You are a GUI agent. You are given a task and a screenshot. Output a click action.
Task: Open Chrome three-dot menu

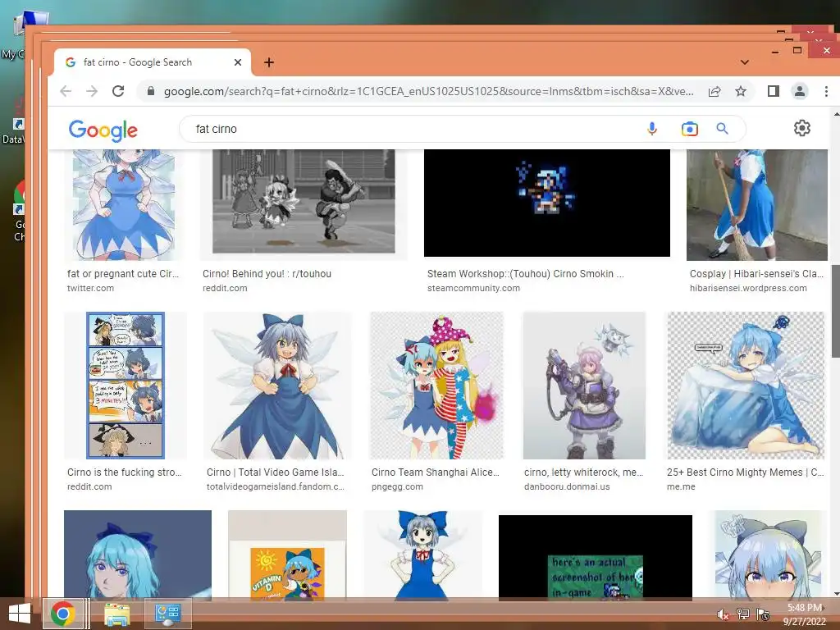tap(826, 92)
